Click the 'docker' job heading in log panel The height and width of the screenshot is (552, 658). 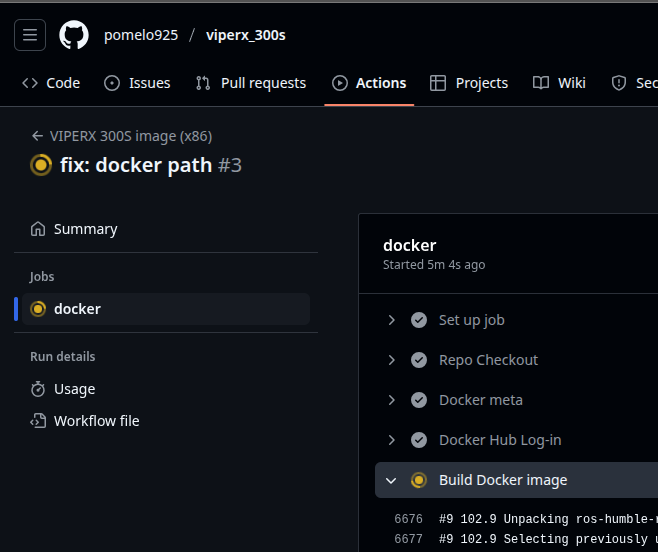(410, 246)
